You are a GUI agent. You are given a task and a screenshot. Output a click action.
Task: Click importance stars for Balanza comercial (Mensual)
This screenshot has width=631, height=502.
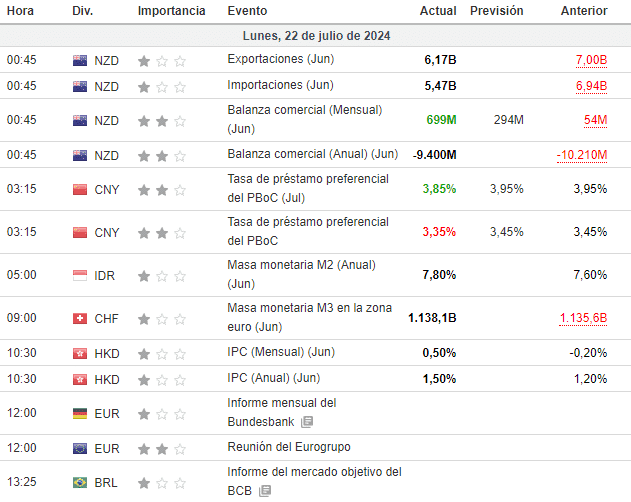pyautogui.click(x=162, y=120)
